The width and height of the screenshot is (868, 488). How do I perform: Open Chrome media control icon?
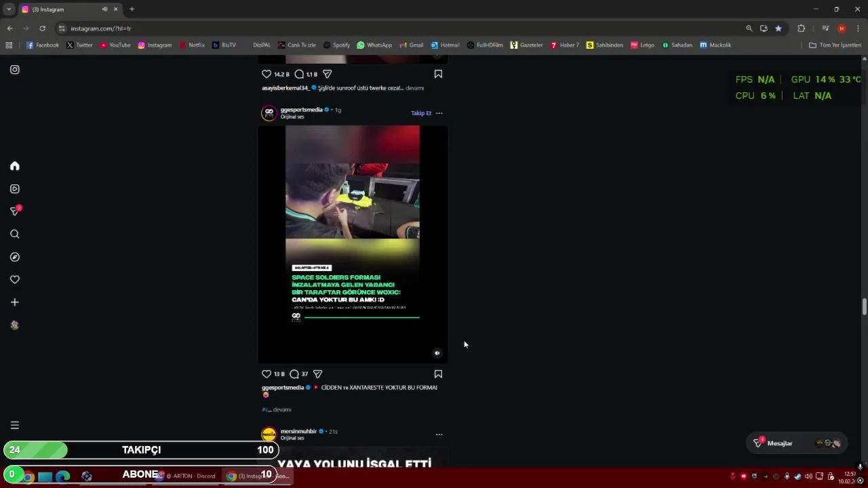coord(825,28)
